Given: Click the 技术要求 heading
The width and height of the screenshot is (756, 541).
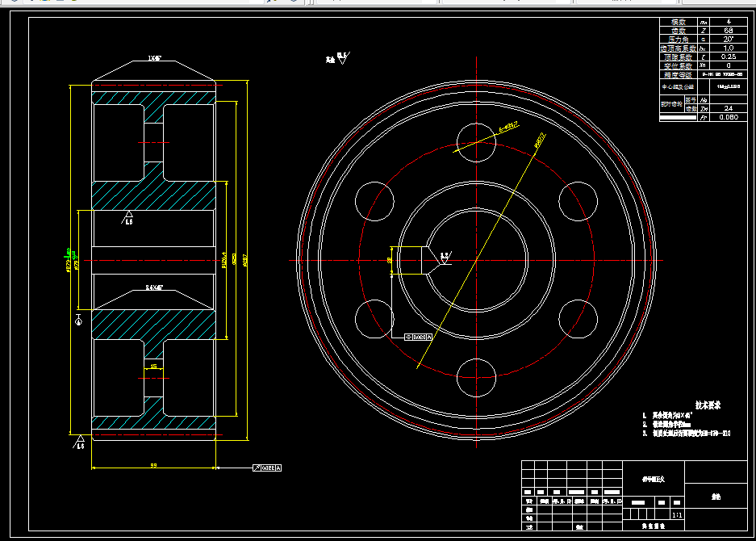Looking at the screenshot, I should tap(708, 405).
